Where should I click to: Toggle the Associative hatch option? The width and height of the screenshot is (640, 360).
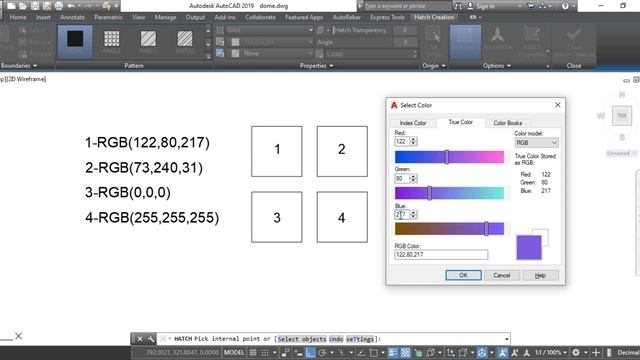point(465,41)
